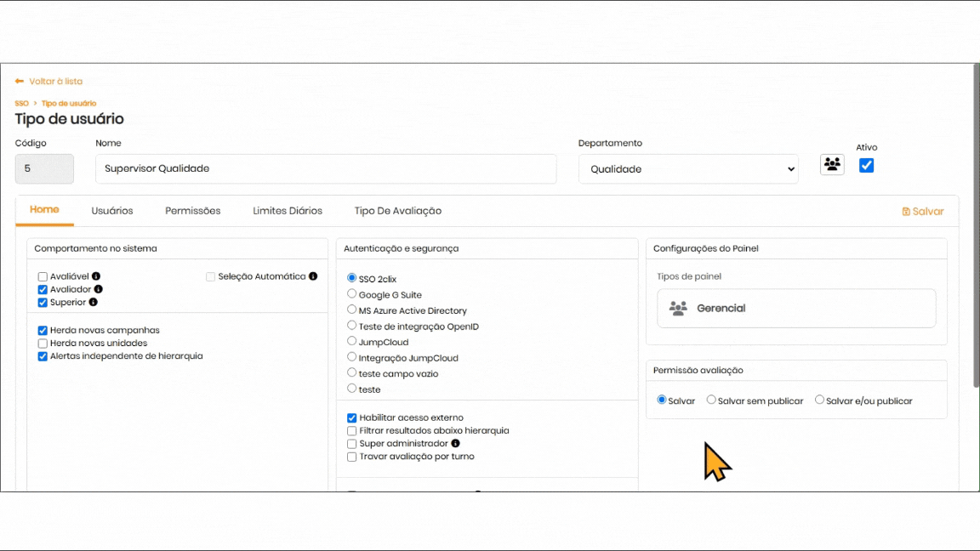980x551 pixels.
Task: Click the info icon beside Seleção Automática
Action: pos(313,276)
